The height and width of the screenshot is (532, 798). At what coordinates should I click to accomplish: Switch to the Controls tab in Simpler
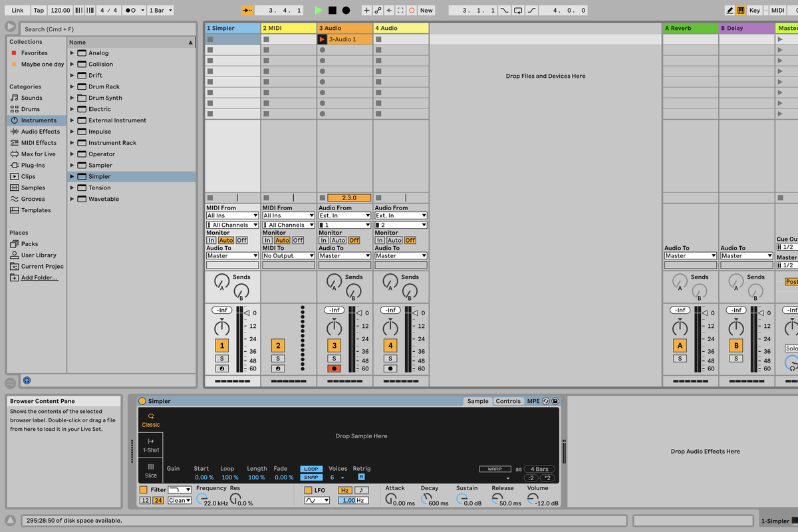[x=508, y=401]
